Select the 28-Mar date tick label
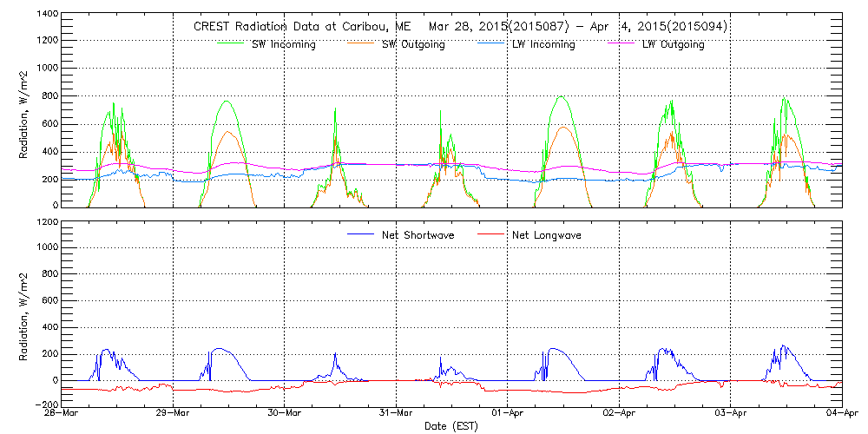868x434 pixels. pos(62,414)
